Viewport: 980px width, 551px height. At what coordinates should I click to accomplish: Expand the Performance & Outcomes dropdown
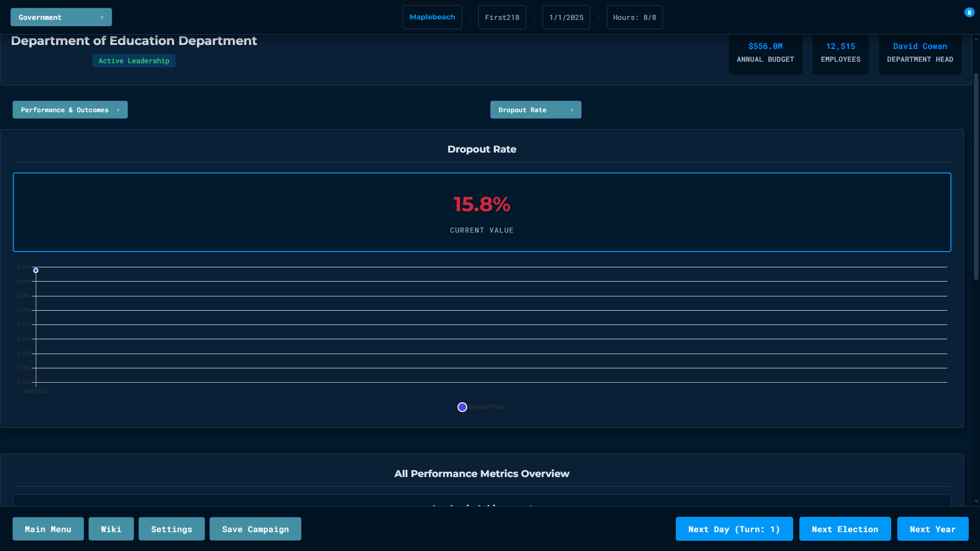[70, 110]
